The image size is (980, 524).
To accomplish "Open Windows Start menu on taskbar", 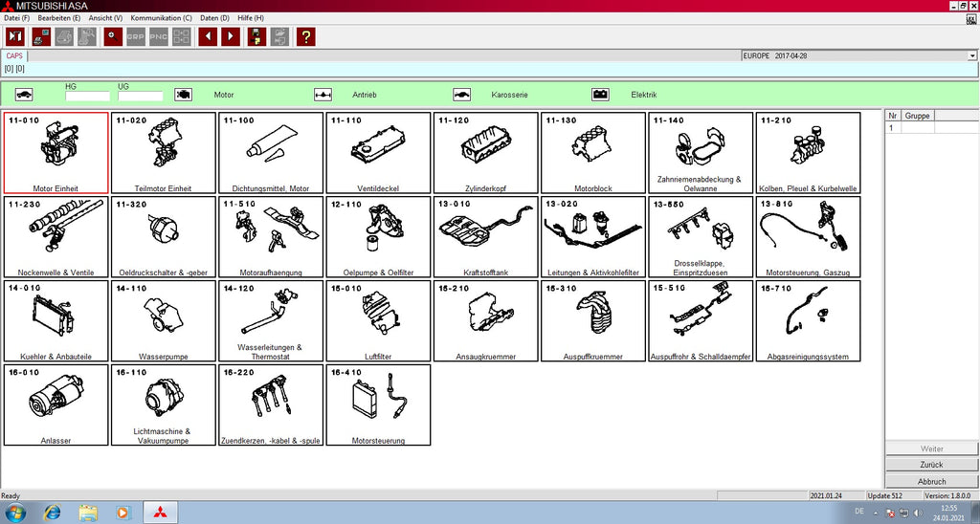I will click(x=16, y=512).
